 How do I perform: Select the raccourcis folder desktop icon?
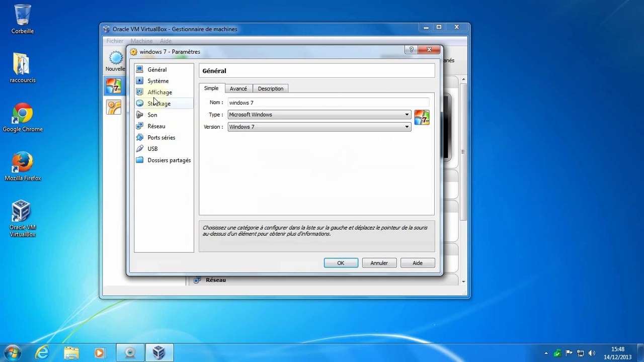(x=23, y=67)
